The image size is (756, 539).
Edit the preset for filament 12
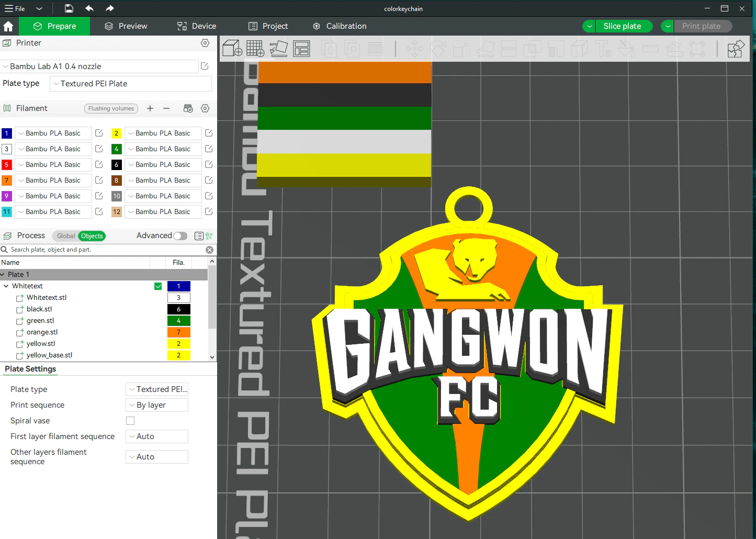(x=209, y=212)
